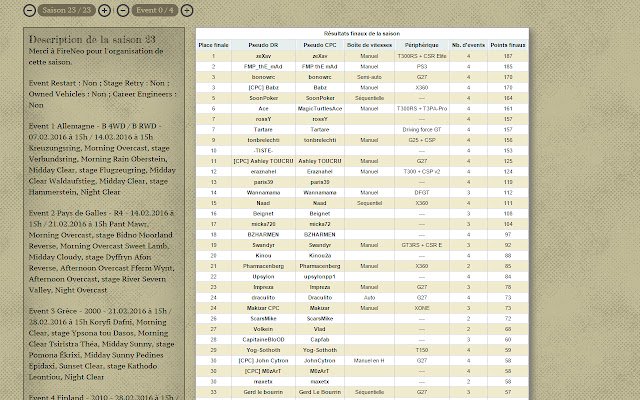This screenshot has width=640, height=400.
Task: Click T150 peripheral cell
Action: (422, 350)
